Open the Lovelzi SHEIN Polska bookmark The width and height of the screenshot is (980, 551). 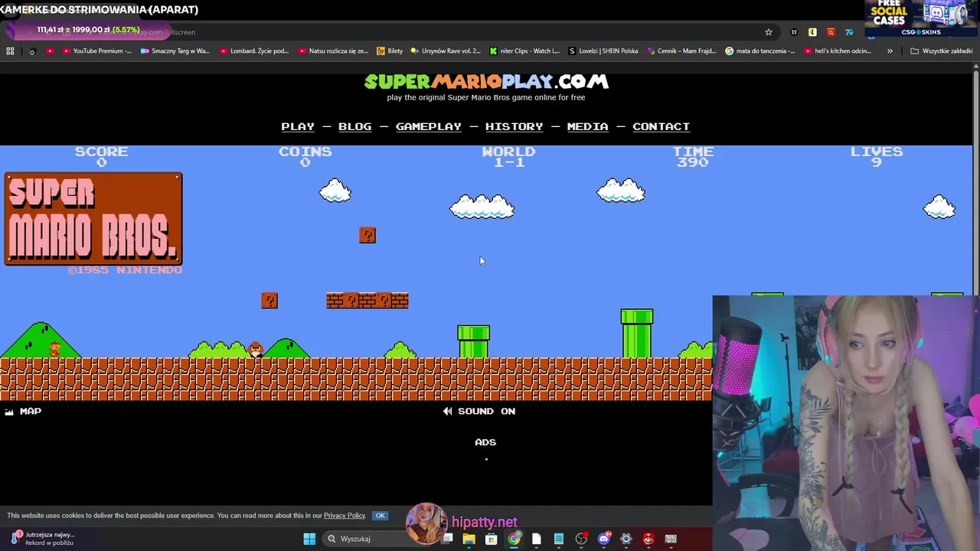(x=603, y=51)
